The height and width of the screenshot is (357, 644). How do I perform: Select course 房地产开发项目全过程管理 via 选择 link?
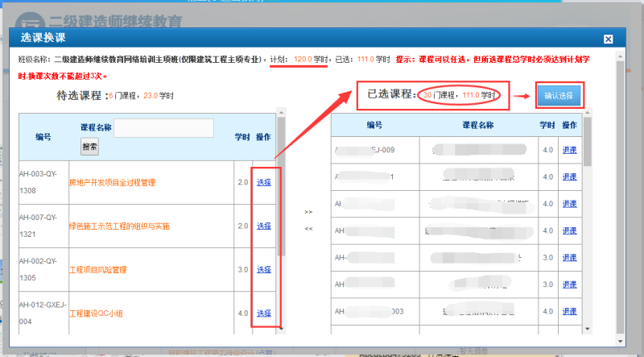point(263,183)
